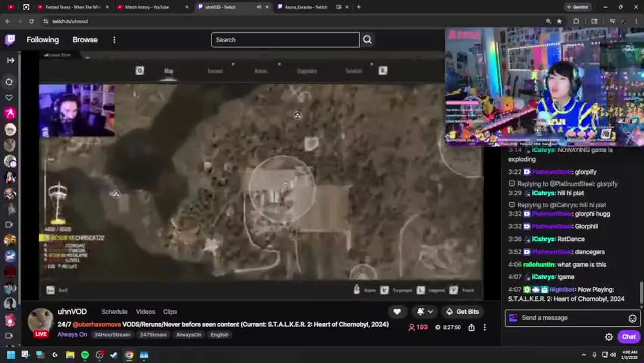Click the zoom magnifier in address bar

pos(548,21)
